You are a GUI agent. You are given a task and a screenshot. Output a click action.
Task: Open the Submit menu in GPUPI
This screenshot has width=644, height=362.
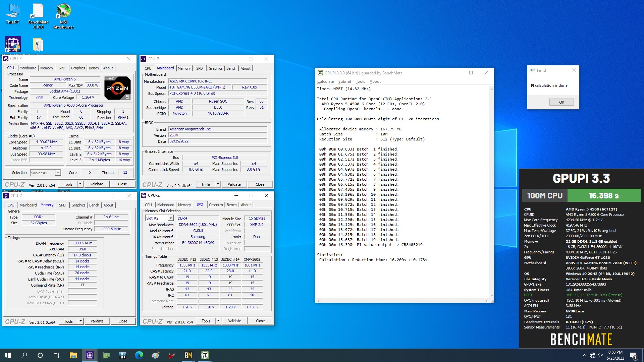coord(344,81)
